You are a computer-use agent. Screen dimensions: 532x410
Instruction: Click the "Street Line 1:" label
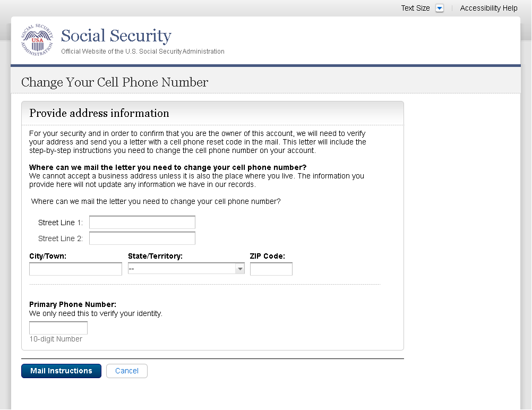[61, 223]
